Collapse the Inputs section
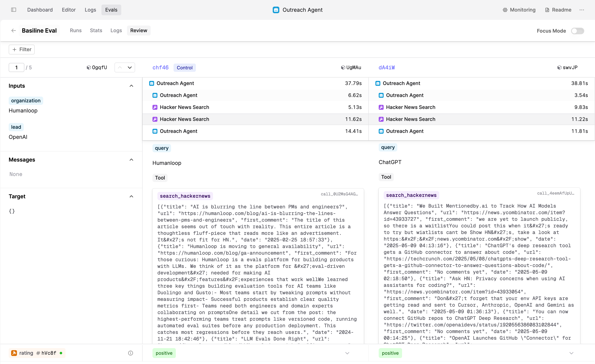 coord(131,86)
